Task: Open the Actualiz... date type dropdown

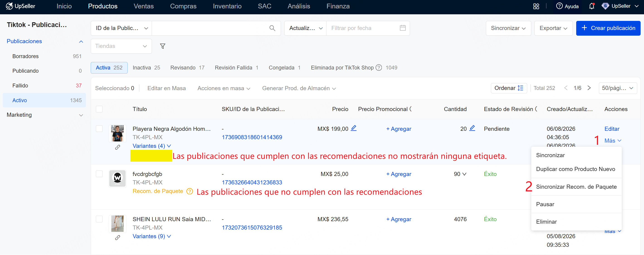Action: (x=305, y=28)
